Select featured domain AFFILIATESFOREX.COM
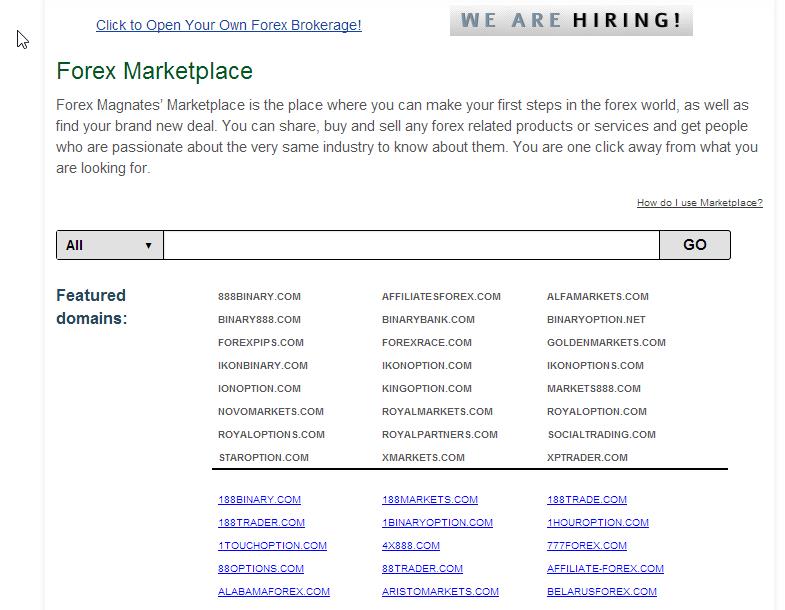 [x=441, y=297]
